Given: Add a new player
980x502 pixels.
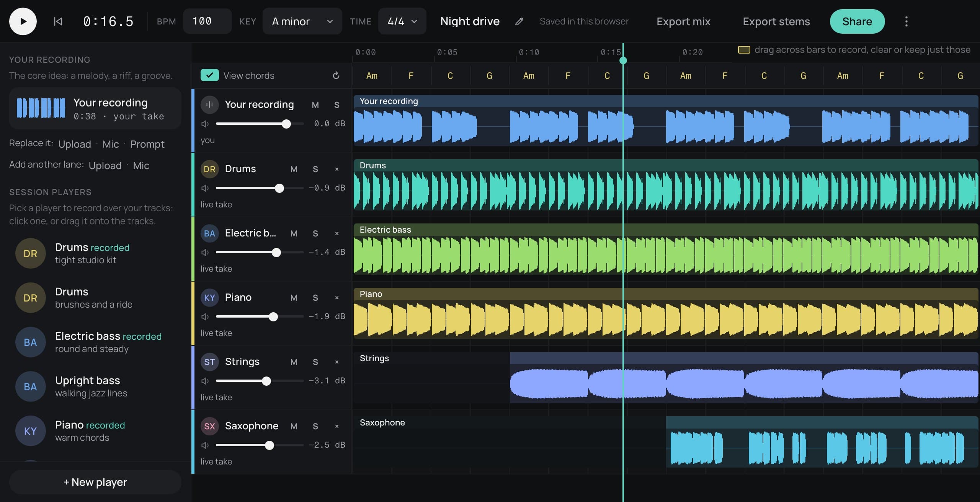Looking at the screenshot, I should point(95,482).
